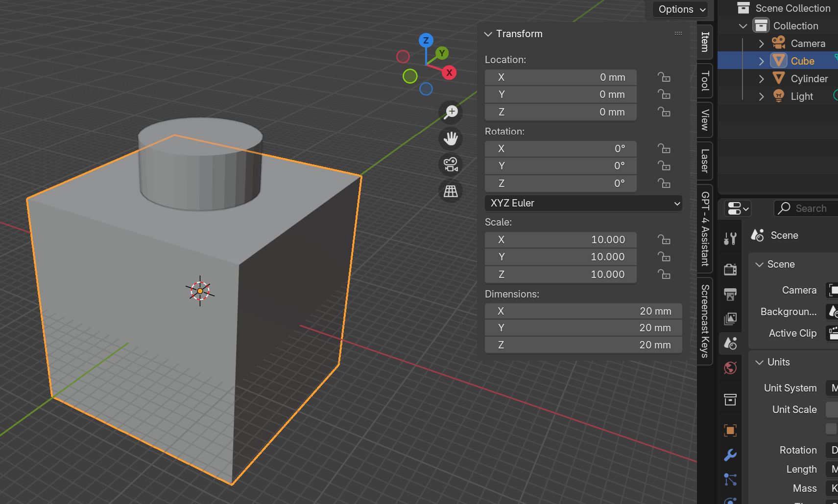Toggle the lock next to Rotation Z
The width and height of the screenshot is (838, 504).
[x=664, y=183]
